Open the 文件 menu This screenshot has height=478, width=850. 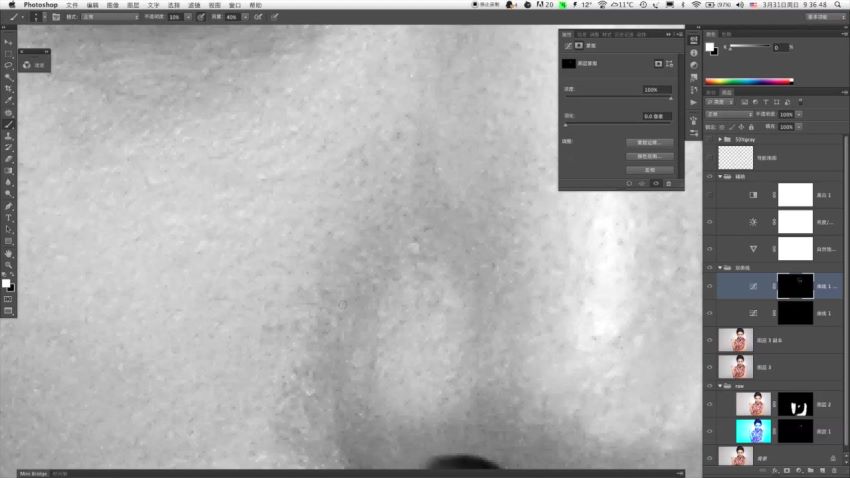tap(72, 5)
